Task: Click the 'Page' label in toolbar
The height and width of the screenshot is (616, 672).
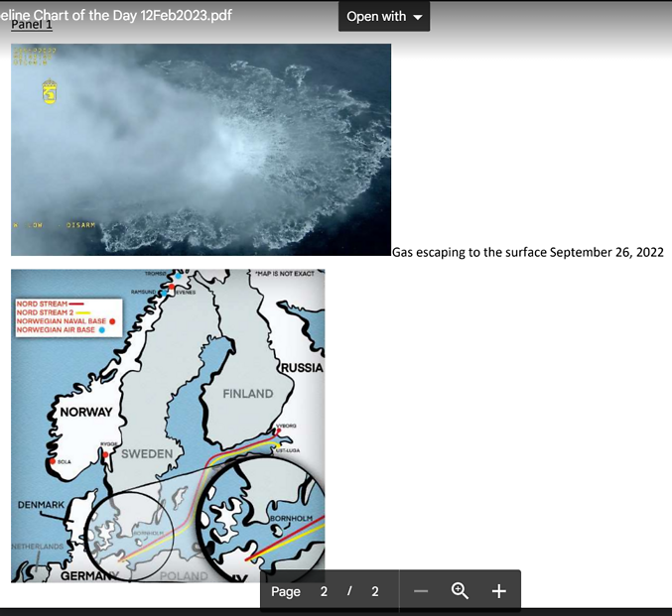Action: (286, 591)
